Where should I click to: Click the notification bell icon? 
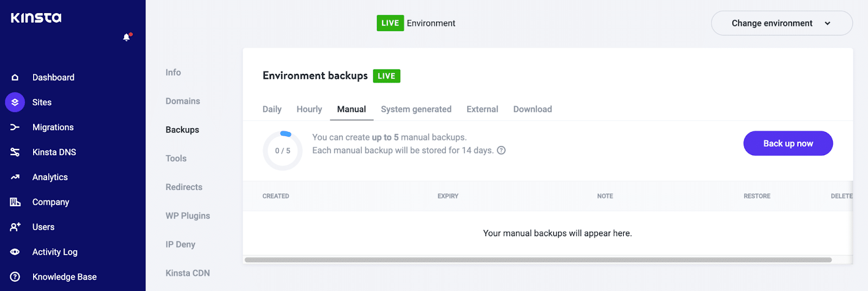click(x=126, y=37)
